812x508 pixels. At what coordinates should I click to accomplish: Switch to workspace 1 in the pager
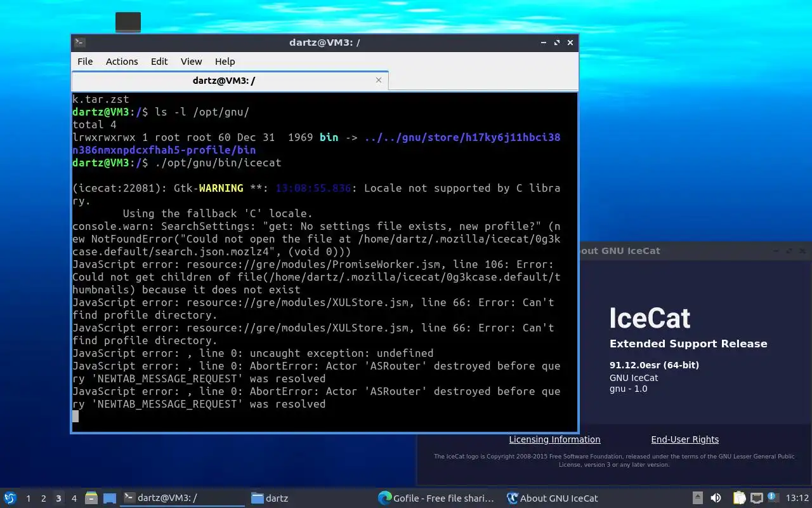coord(28,498)
